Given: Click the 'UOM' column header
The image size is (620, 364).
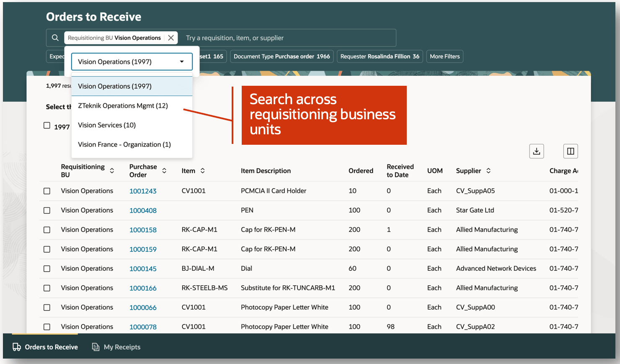Looking at the screenshot, I should pos(435,171).
